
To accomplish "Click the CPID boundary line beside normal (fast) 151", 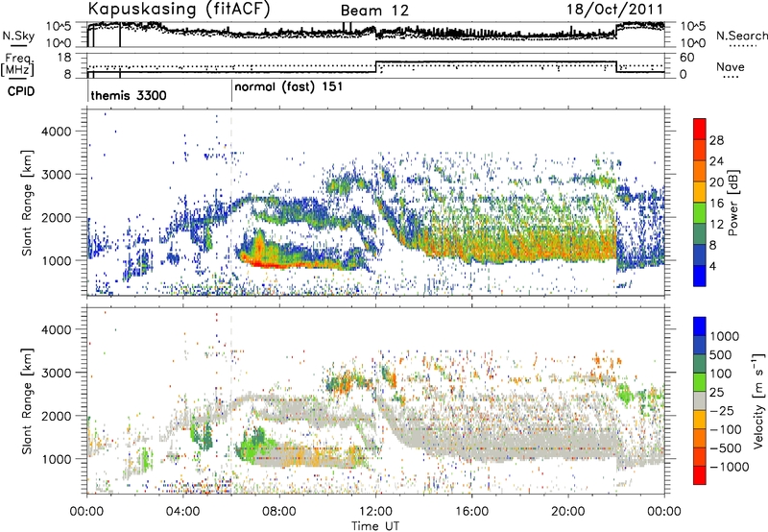I will [x=231, y=91].
